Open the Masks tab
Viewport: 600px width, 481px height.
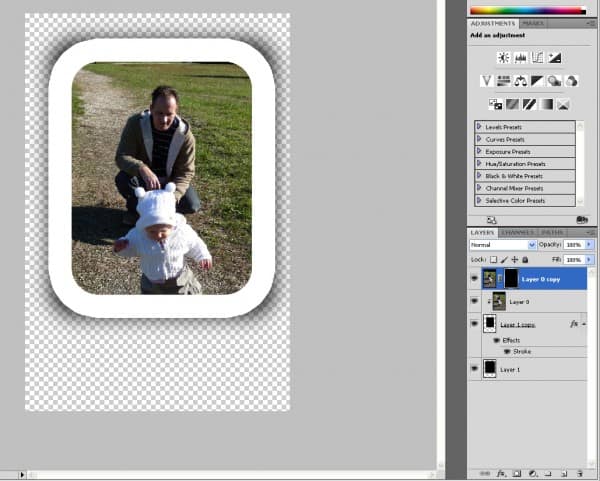click(534, 22)
